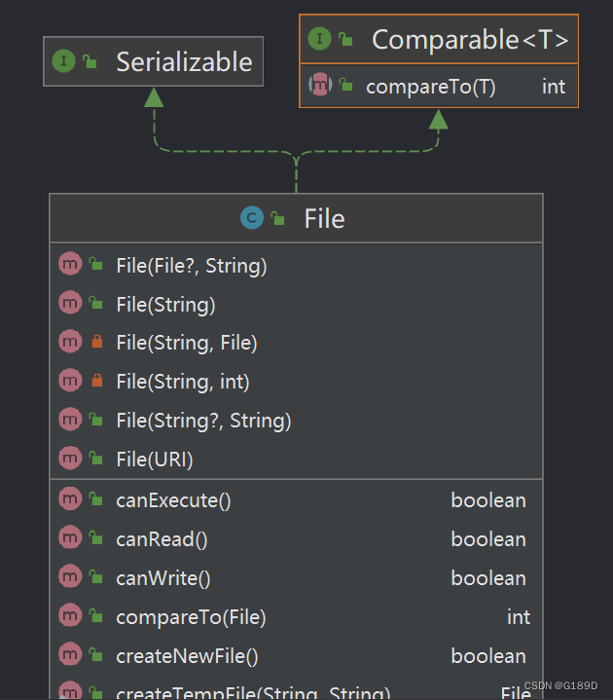Screen dimensions: 613x700
Task: Select the compareTo(T) method in Comparable
Action: tap(430, 87)
